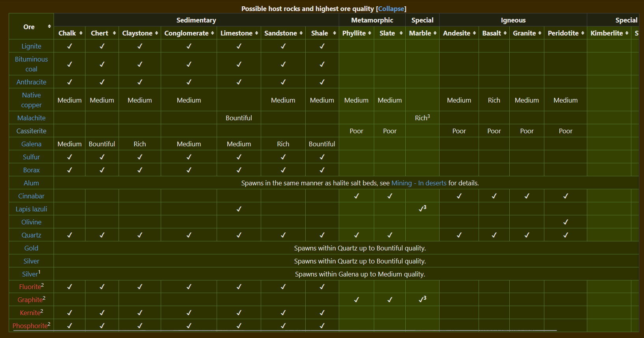The height and width of the screenshot is (338, 644).
Task: Open the Cinnabar ore link
Action: (32, 196)
